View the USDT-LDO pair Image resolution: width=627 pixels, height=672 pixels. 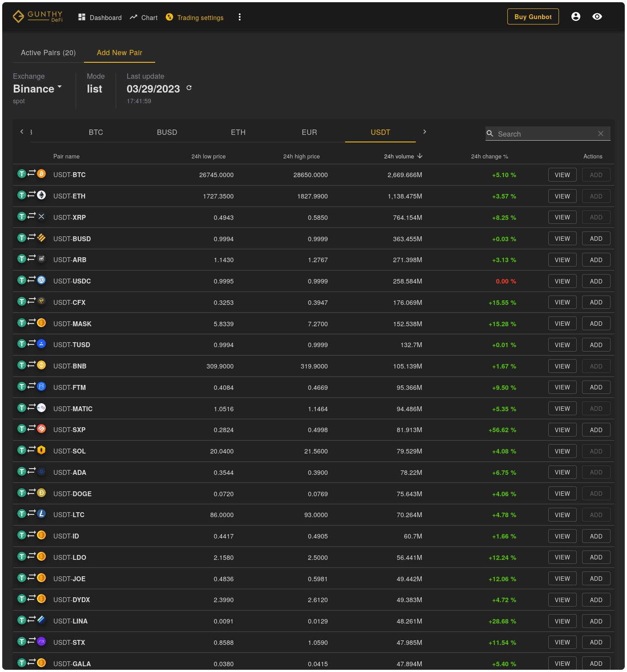point(563,557)
